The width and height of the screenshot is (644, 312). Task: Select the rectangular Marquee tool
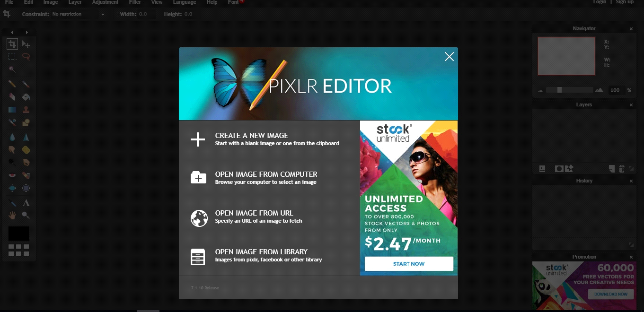[x=12, y=57]
